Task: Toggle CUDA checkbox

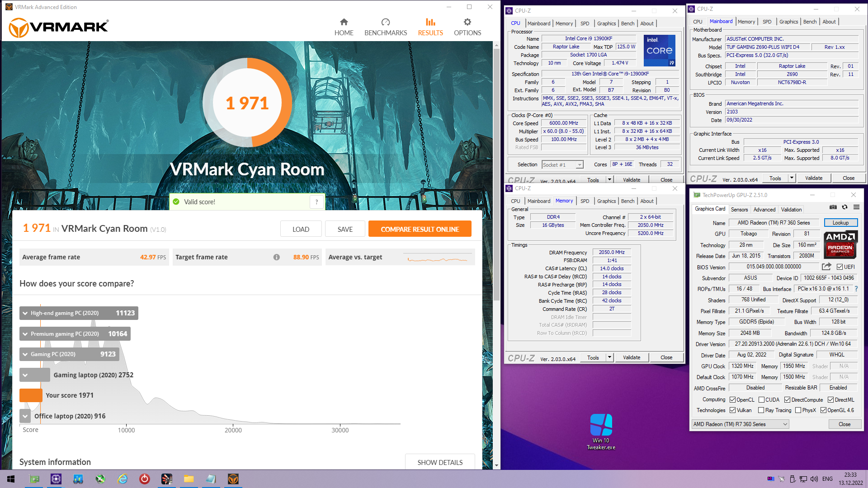Action: click(761, 400)
